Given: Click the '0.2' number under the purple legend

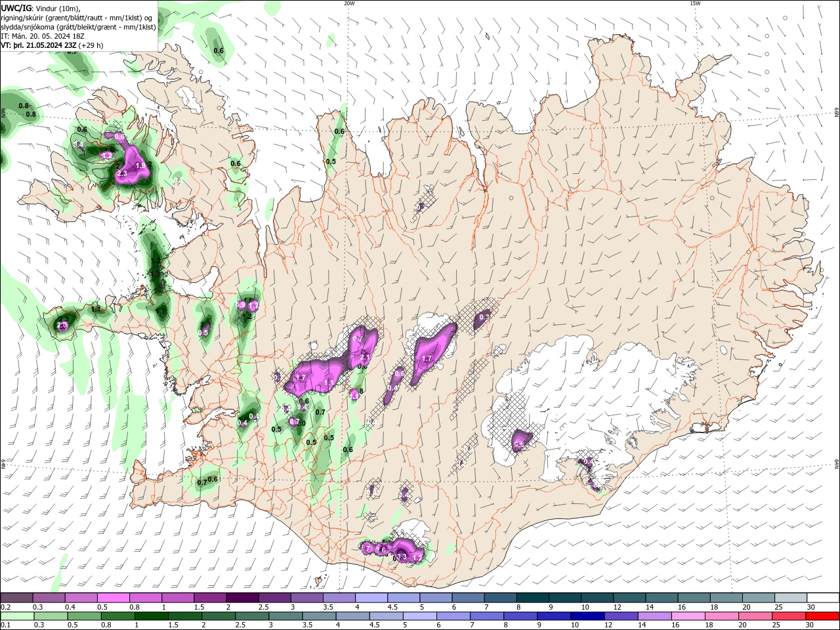Looking at the screenshot, I should (6, 607).
